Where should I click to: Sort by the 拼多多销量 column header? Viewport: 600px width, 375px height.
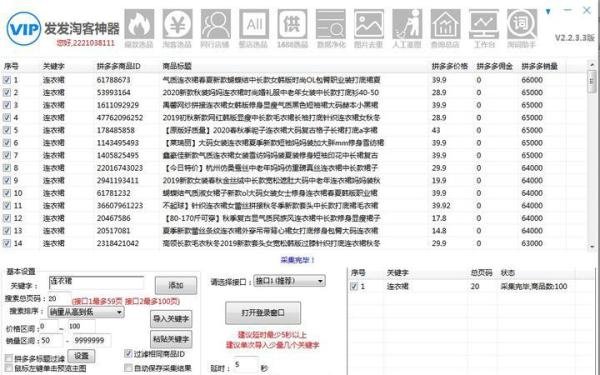click(x=540, y=66)
